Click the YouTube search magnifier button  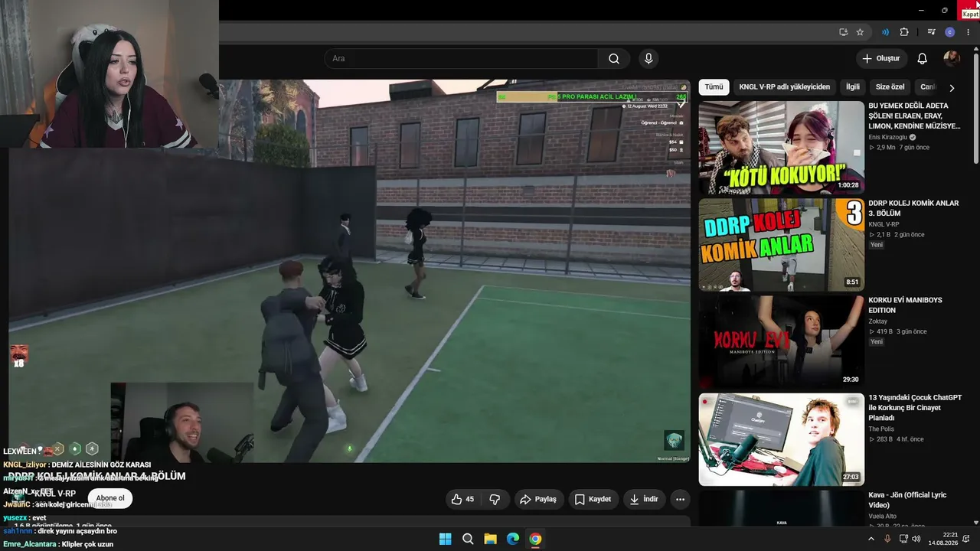614,59
